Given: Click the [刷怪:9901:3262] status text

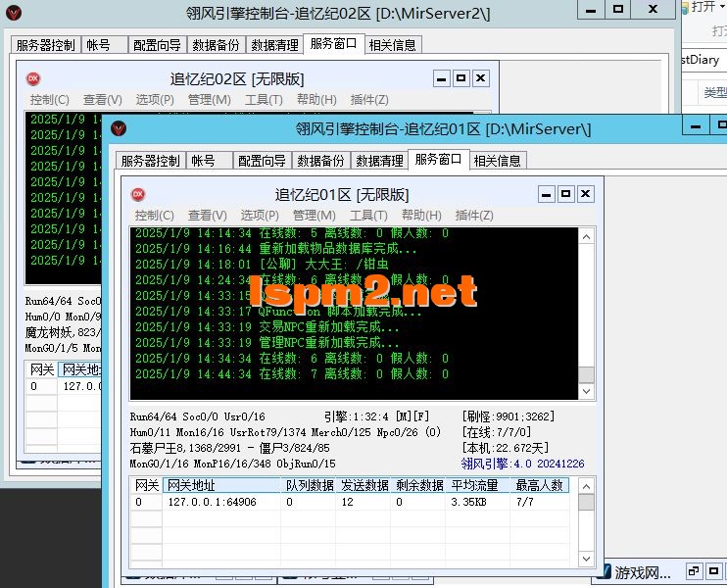Looking at the screenshot, I should [509, 416].
